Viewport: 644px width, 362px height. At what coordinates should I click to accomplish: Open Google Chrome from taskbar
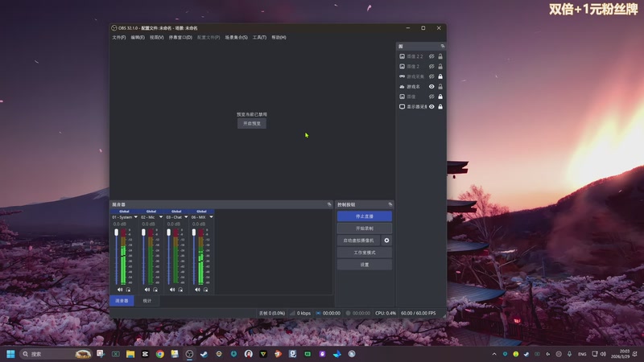159,354
